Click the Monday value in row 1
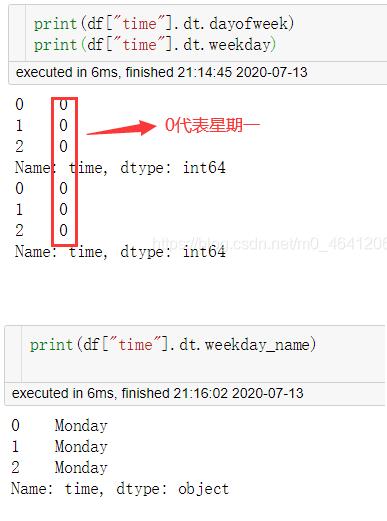The width and height of the screenshot is (387, 521). (x=81, y=447)
